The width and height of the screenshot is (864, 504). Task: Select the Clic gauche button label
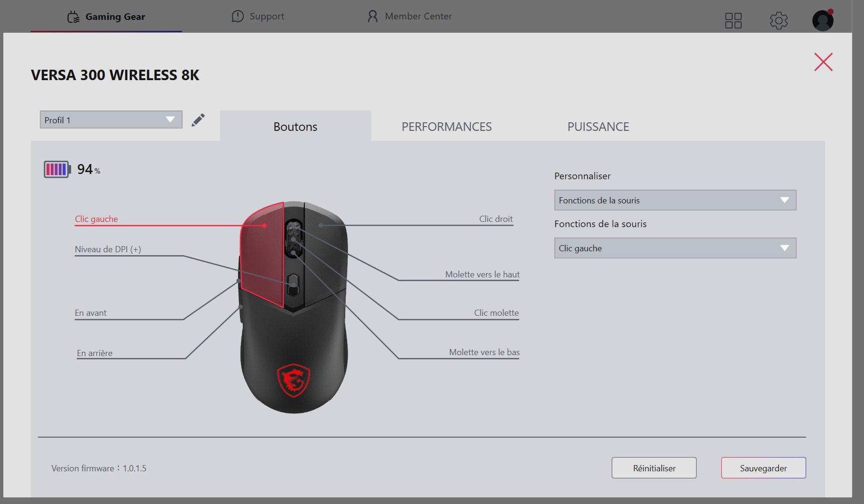tap(96, 219)
